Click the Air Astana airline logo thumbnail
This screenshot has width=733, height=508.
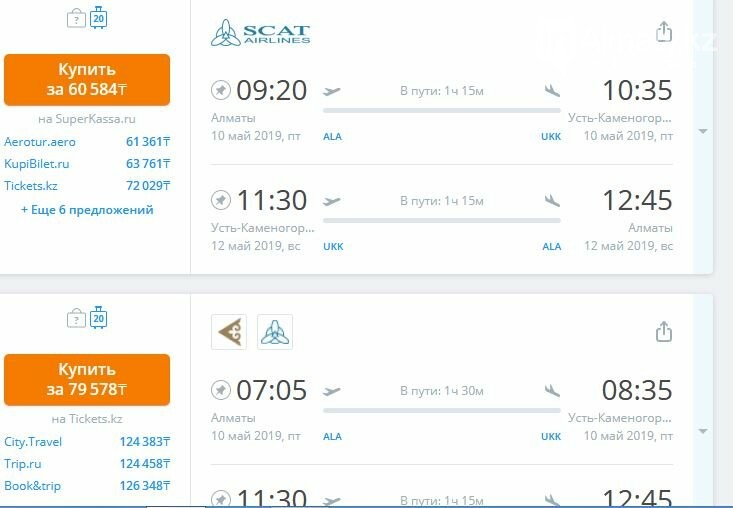[x=229, y=332]
